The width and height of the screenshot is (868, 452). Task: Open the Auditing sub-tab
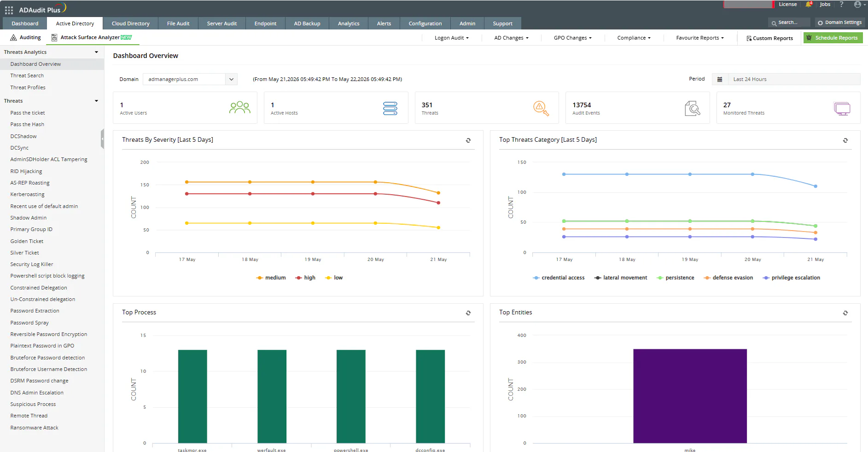tap(26, 37)
